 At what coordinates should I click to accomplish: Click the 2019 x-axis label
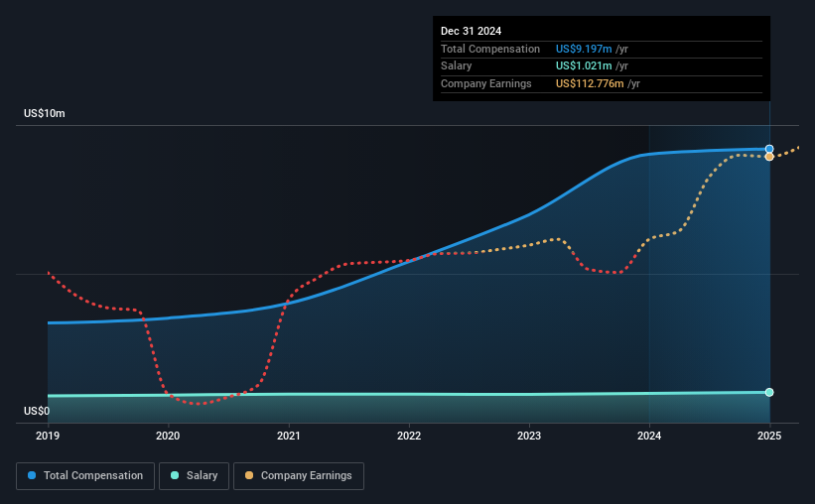tap(48, 436)
